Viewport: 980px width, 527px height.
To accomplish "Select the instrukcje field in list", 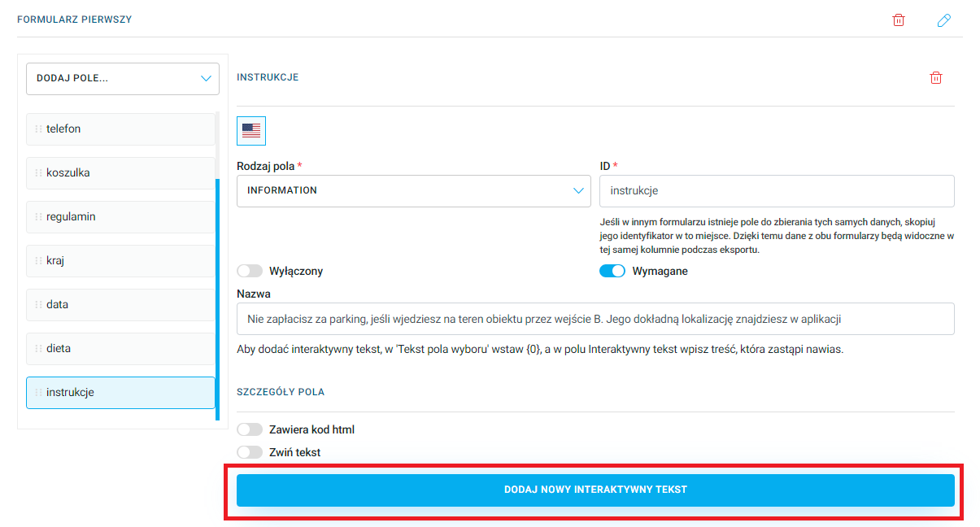I will point(120,392).
